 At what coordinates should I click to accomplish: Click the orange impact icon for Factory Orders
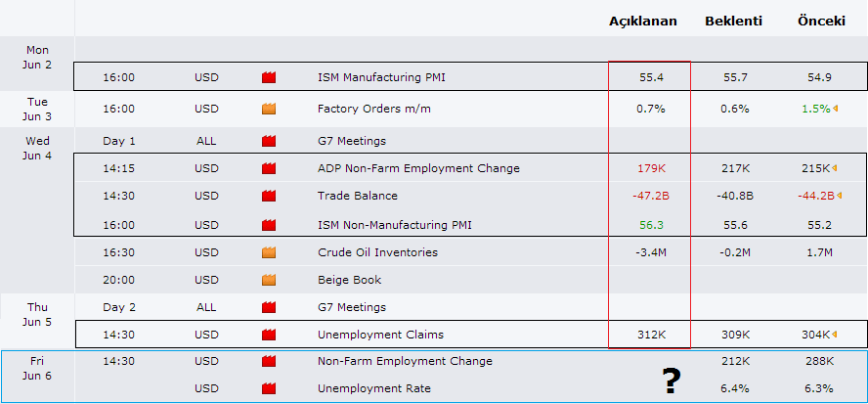pos(269,109)
